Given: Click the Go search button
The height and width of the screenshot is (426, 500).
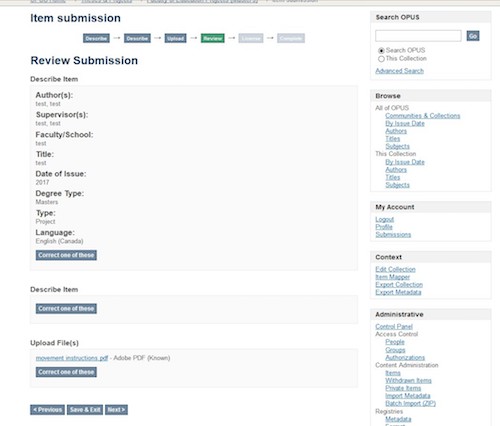Looking at the screenshot, I should (x=473, y=36).
